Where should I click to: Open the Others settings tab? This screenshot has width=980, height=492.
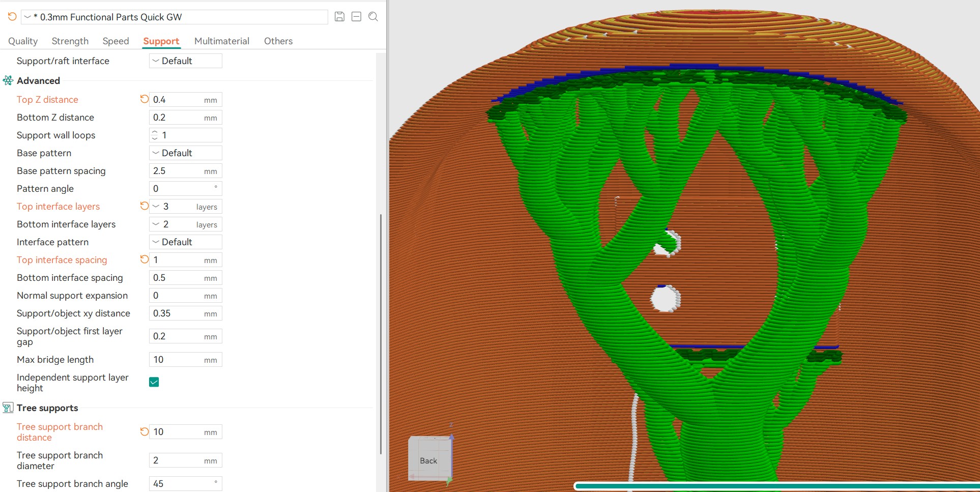(278, 41)
